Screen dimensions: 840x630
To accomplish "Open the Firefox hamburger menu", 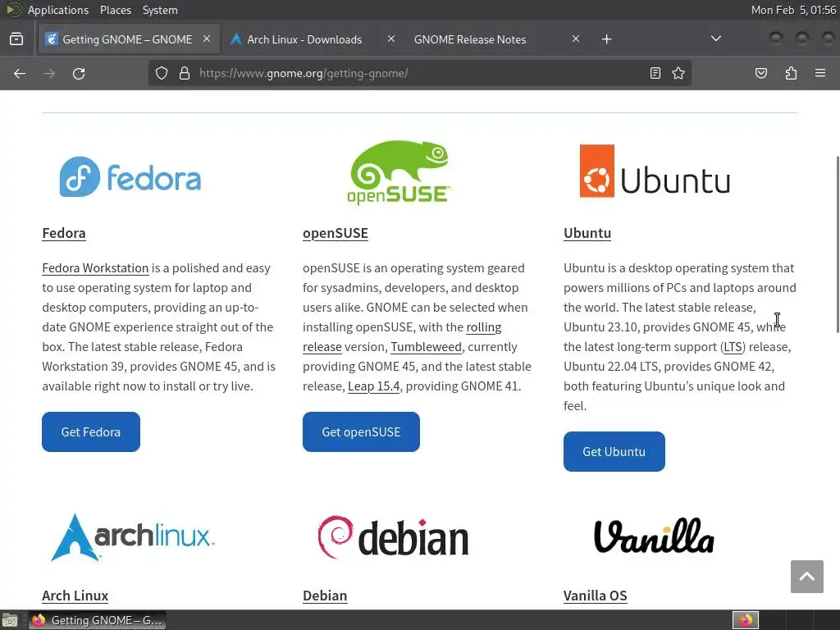I will (820, 73).
